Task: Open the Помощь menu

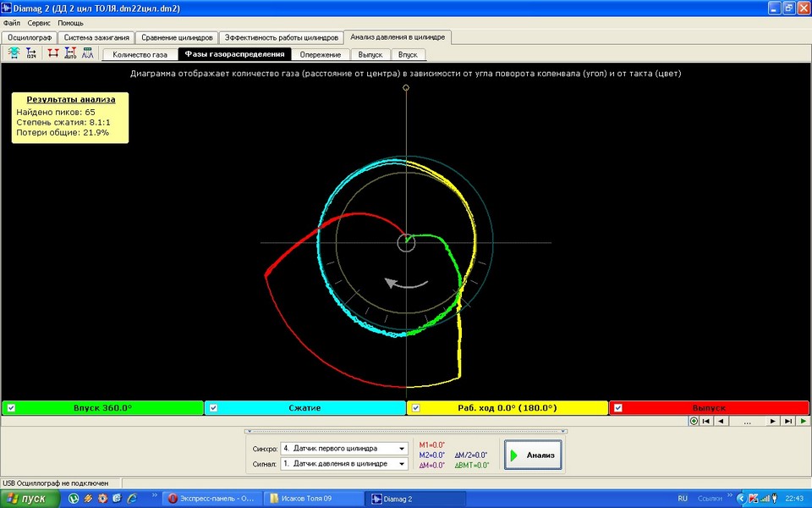Action: pyautogui.click(x=70, y=23)
